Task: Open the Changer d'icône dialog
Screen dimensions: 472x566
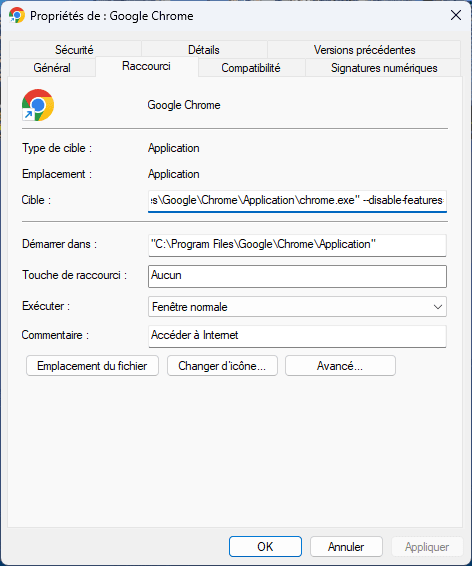Action: coord(222,366)
